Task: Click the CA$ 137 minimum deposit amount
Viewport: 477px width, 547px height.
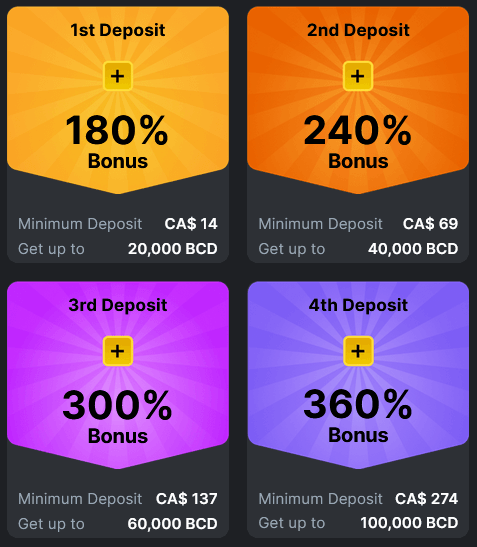Action: tap(187, 499)
